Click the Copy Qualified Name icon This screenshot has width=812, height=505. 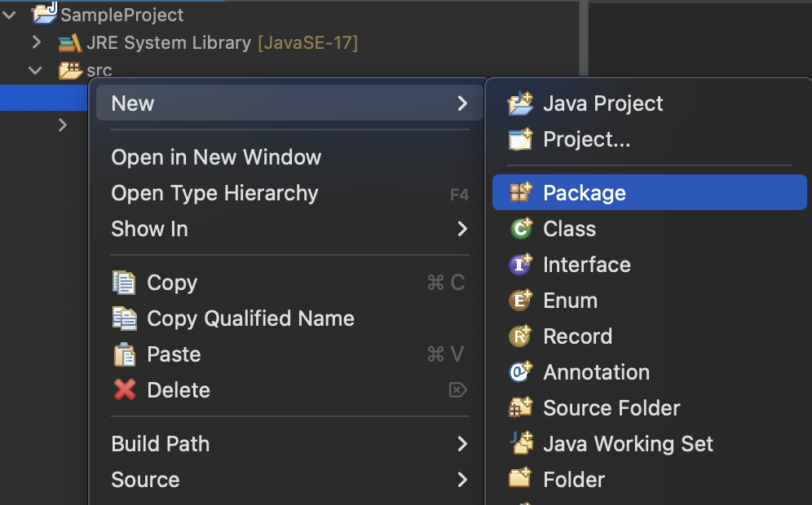click(x=125, y=318)
